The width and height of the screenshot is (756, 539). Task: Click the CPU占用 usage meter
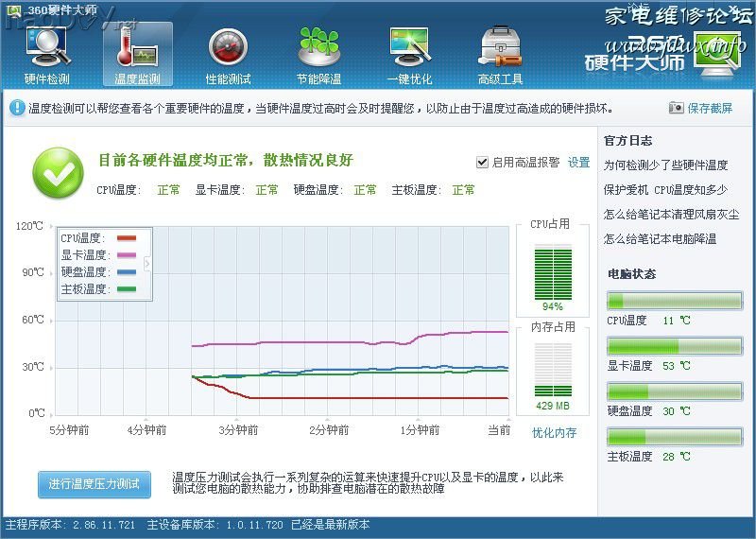(553, 272)
